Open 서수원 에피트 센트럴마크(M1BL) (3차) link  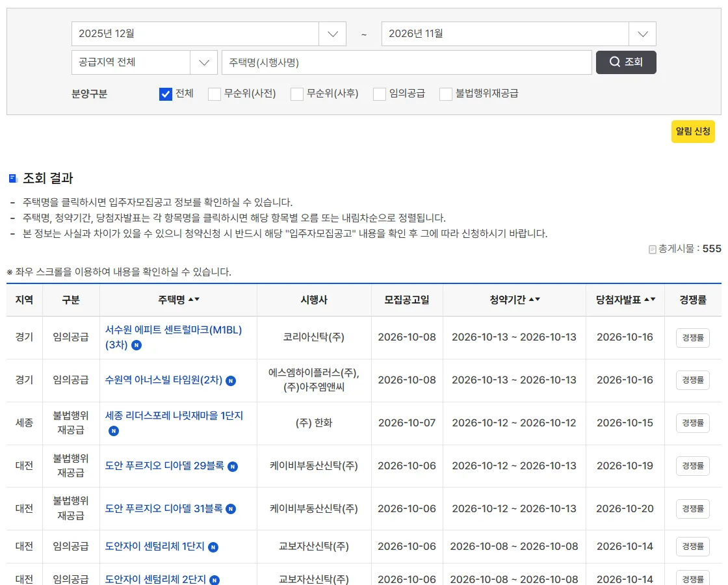(173, 337)
